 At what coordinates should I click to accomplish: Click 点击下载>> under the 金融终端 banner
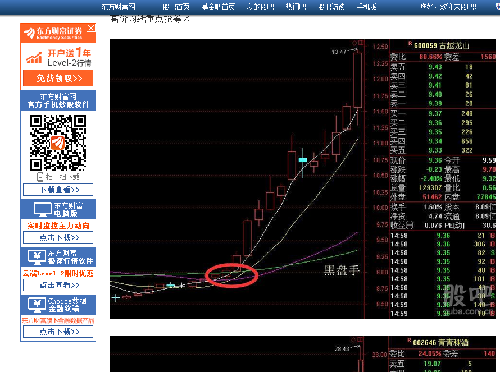pos(58,332)
